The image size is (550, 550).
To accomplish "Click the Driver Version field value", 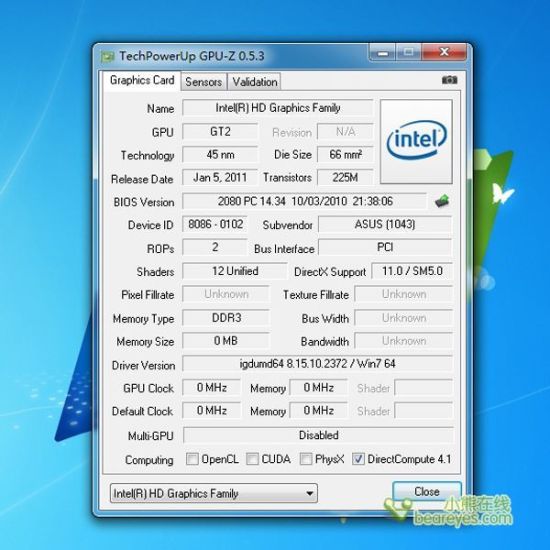I will click(317, 364).
